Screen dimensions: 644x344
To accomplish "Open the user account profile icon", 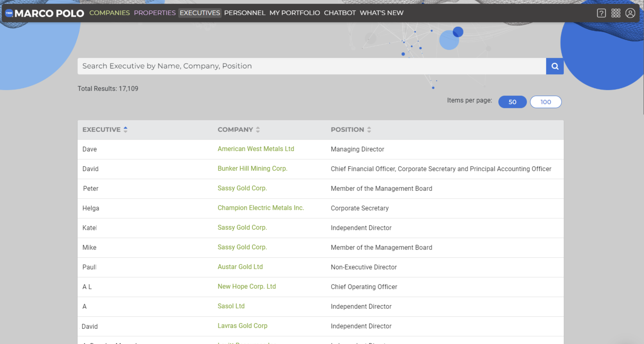I will click(630, 13).
